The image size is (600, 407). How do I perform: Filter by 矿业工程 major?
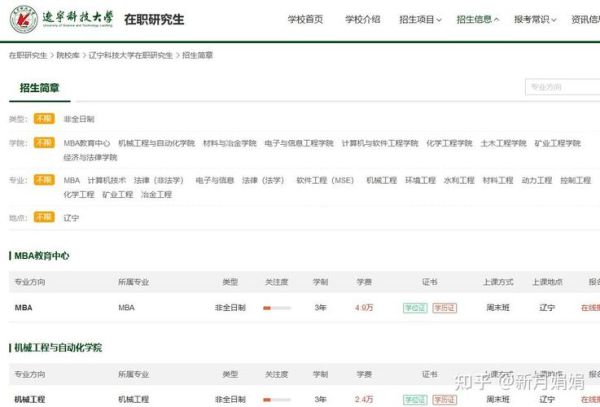click(x=117, y=195)
